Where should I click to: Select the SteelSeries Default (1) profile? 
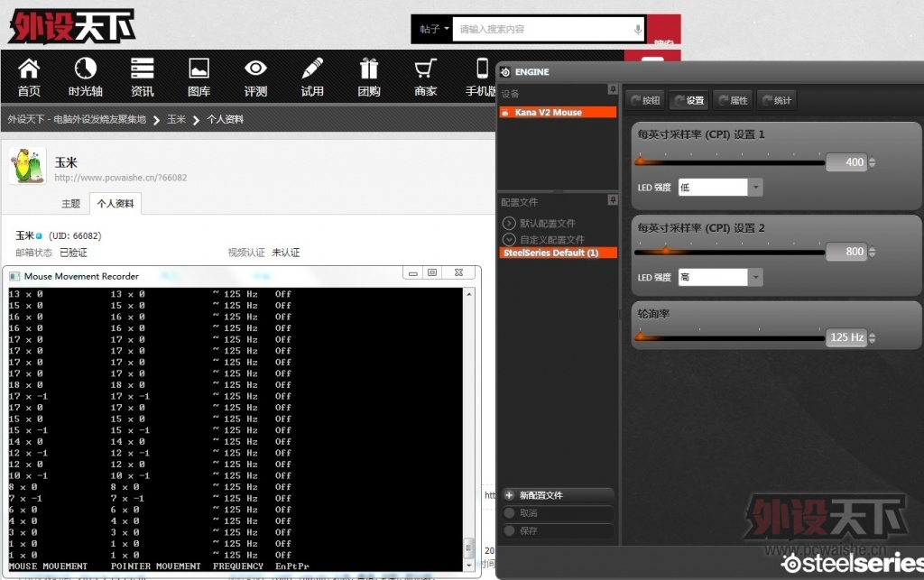tap(558, 253)
